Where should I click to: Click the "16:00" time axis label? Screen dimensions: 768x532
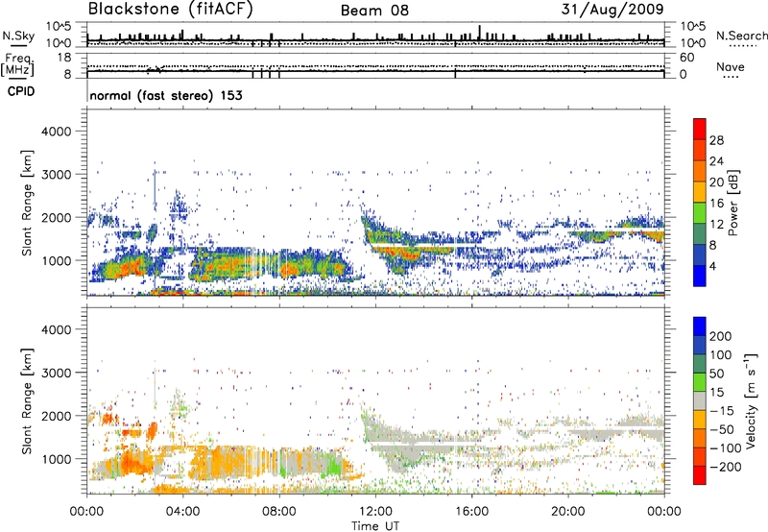tap(471, 512)
